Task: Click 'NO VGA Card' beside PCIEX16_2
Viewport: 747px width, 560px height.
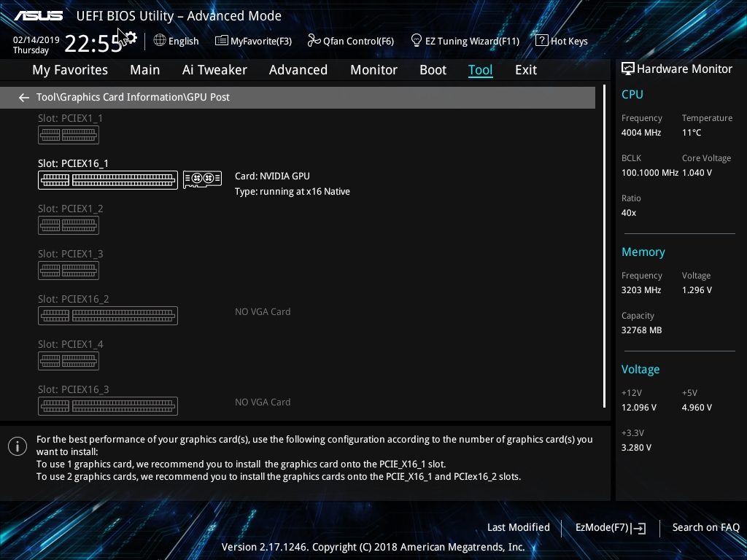Action: (x=263, y=312)
